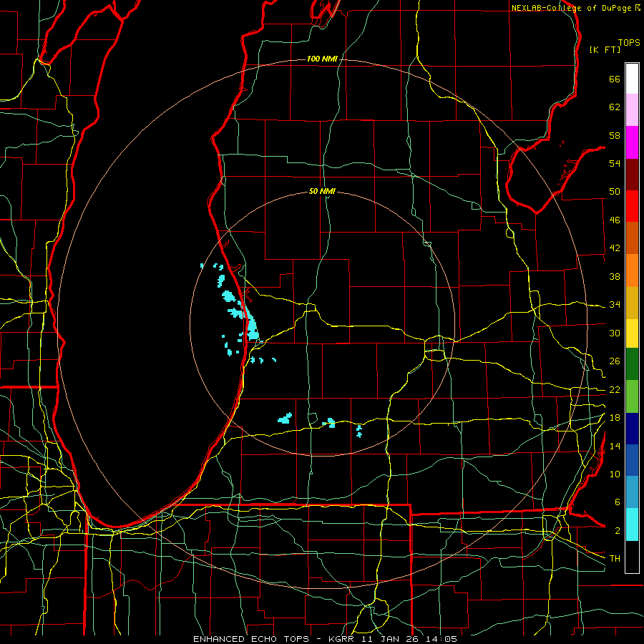Click the dark red 54 kft swatch

(x=632, y=174)
